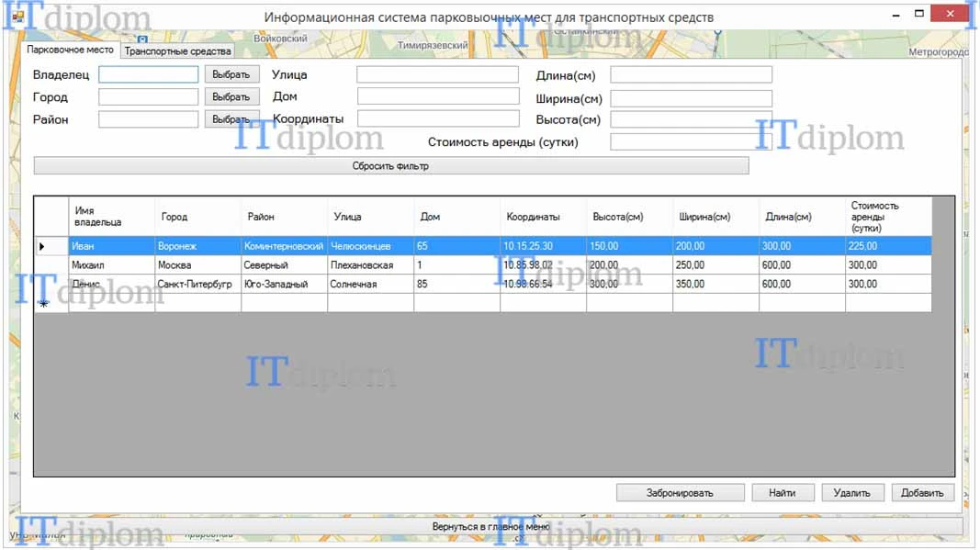Sort by Район column header
This screenshot has width=980, height=550.
(284, 217)
